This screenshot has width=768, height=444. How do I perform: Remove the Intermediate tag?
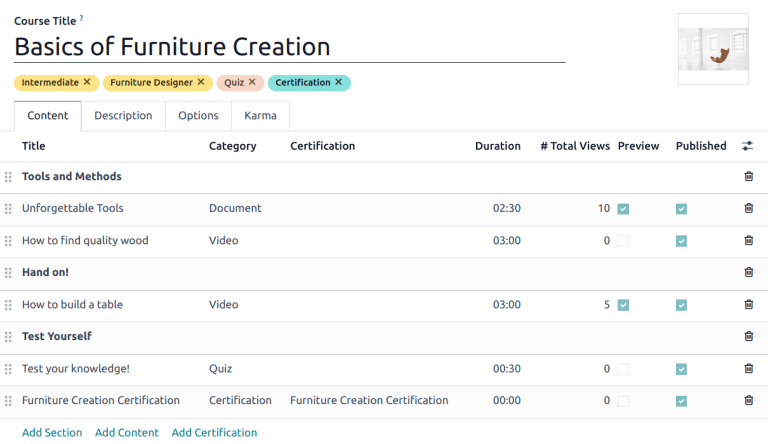click(87, 83)
